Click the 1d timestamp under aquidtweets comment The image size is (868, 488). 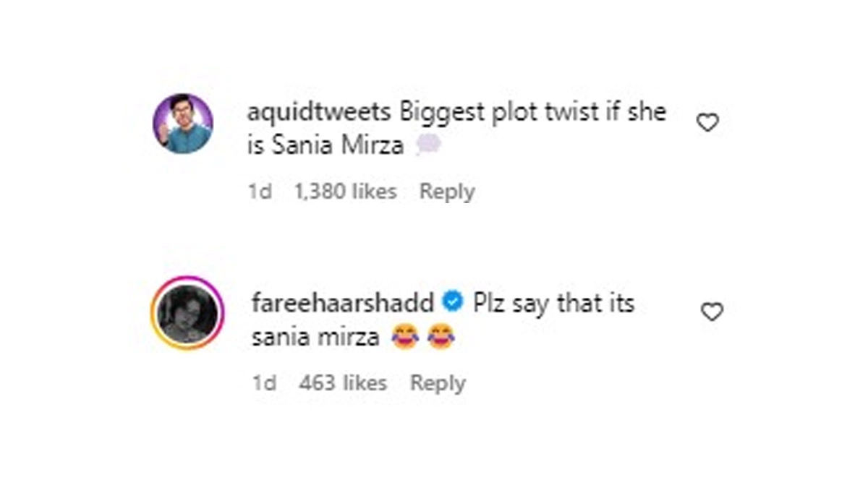click(259, 192)
